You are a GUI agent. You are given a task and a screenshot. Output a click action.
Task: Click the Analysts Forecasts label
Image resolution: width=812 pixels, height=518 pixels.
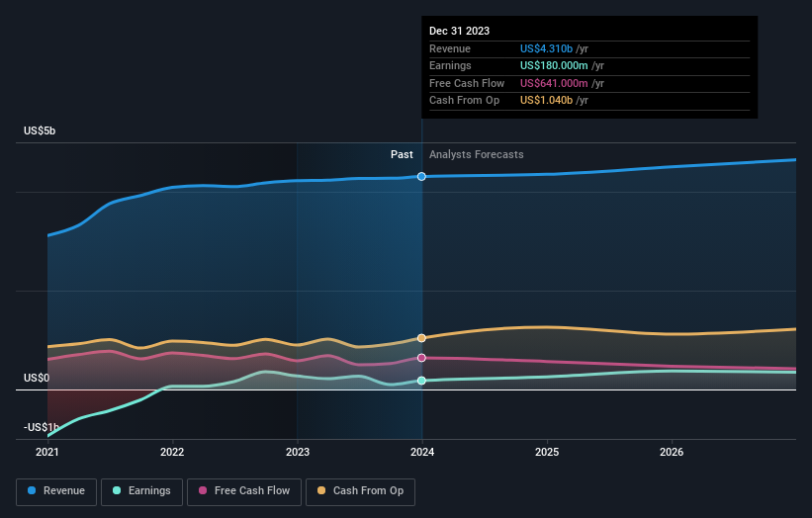click(477, 154)
